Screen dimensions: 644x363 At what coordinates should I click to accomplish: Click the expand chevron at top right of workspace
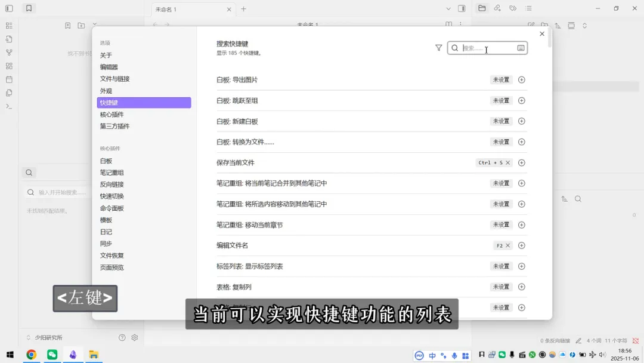(x=584, y=25)
